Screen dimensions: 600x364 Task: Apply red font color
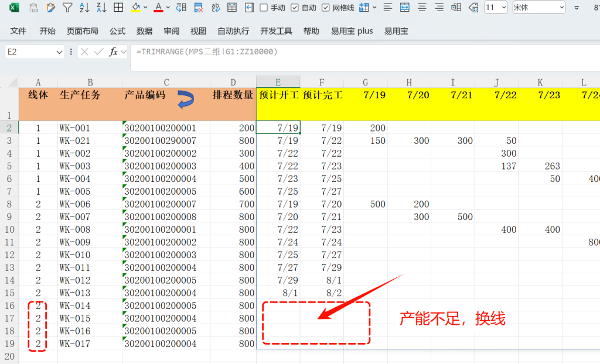click(x=158, y=7)
